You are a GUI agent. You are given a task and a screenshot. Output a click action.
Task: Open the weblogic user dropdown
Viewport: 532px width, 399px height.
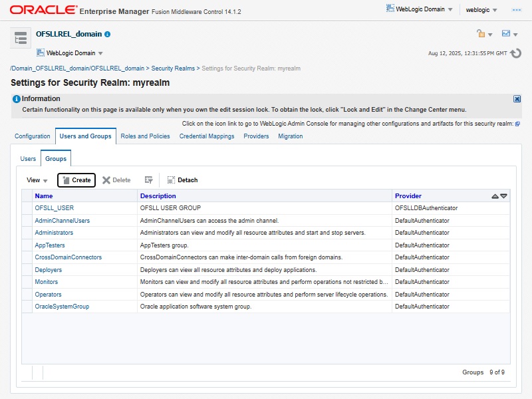click(x=481, y=10)
